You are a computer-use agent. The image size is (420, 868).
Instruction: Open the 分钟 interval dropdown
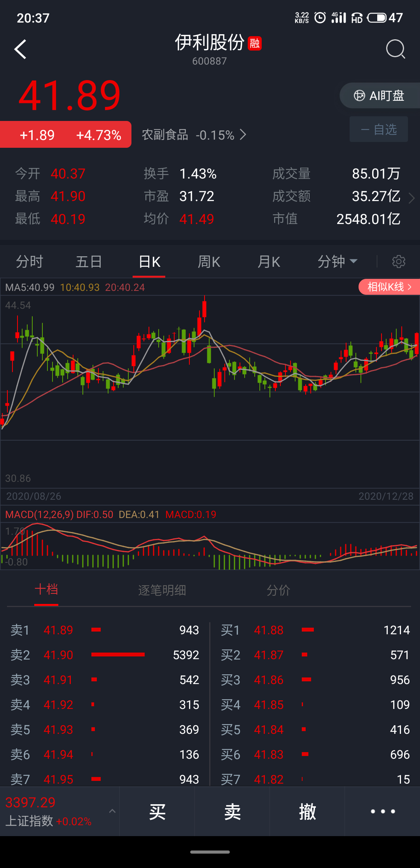pyautogui.click(x=337, y=262)
